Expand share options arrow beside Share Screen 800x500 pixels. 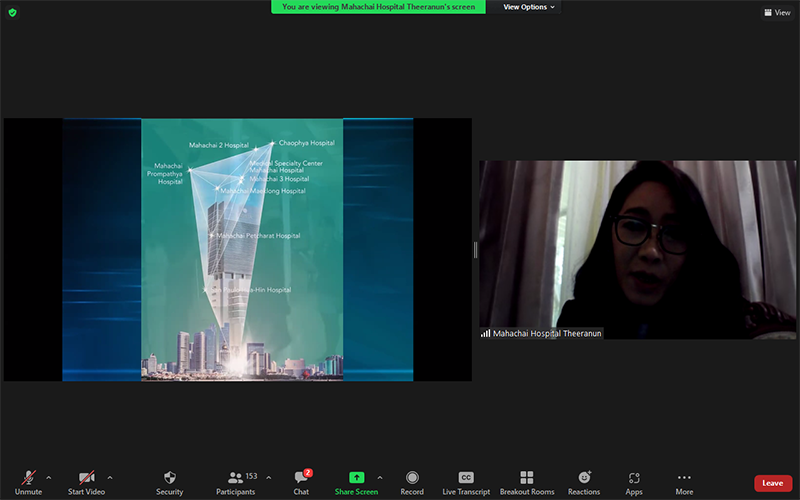click(380, 478)
